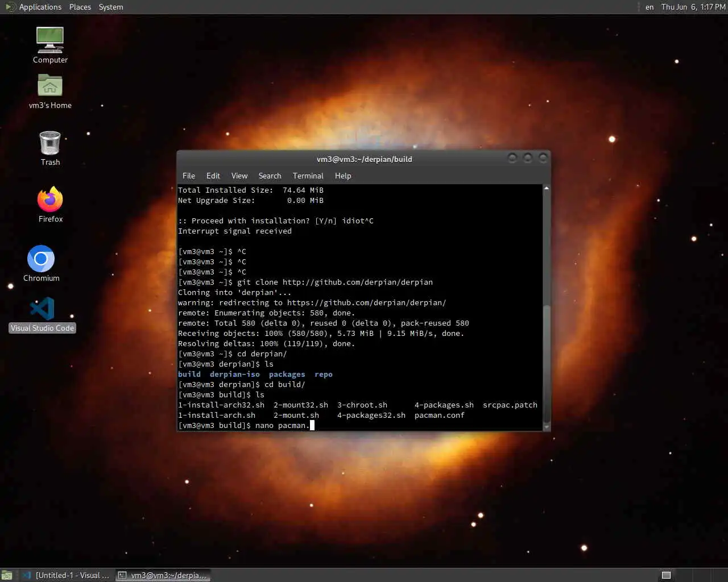The image size is (728, 582).
Task: Click the en keyboard layout indicator
Action: pyautogui.click(x=650, y=7)
